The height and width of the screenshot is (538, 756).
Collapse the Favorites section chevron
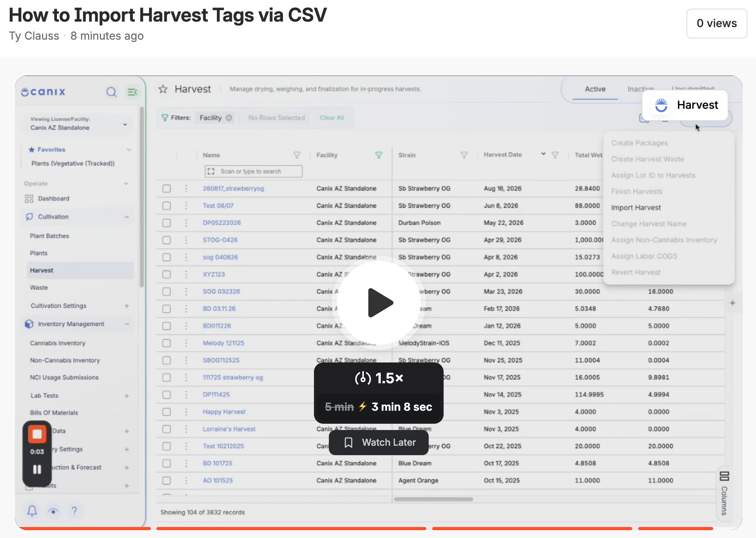point(129,150)
